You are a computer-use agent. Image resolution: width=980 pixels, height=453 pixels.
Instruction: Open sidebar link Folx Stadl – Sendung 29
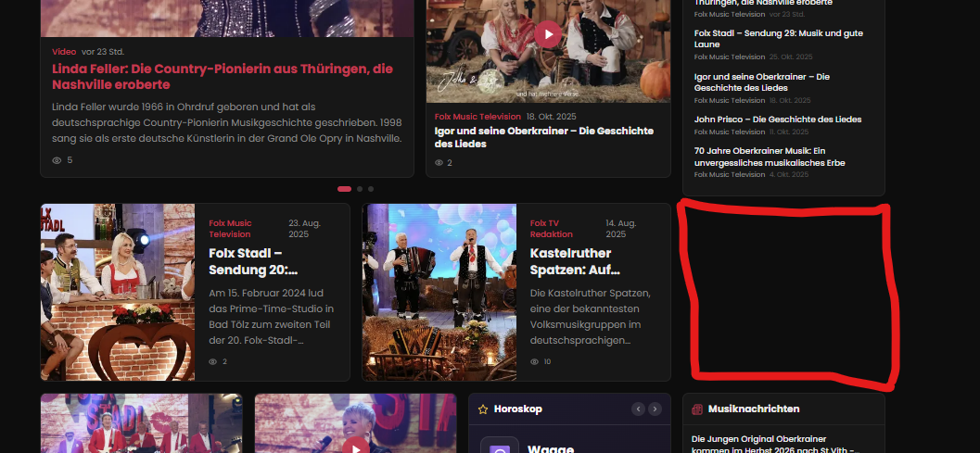(x=778, y=39)
